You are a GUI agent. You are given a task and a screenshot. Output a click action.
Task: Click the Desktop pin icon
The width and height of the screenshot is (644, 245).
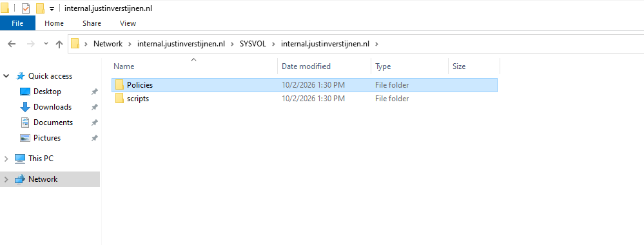95,92
